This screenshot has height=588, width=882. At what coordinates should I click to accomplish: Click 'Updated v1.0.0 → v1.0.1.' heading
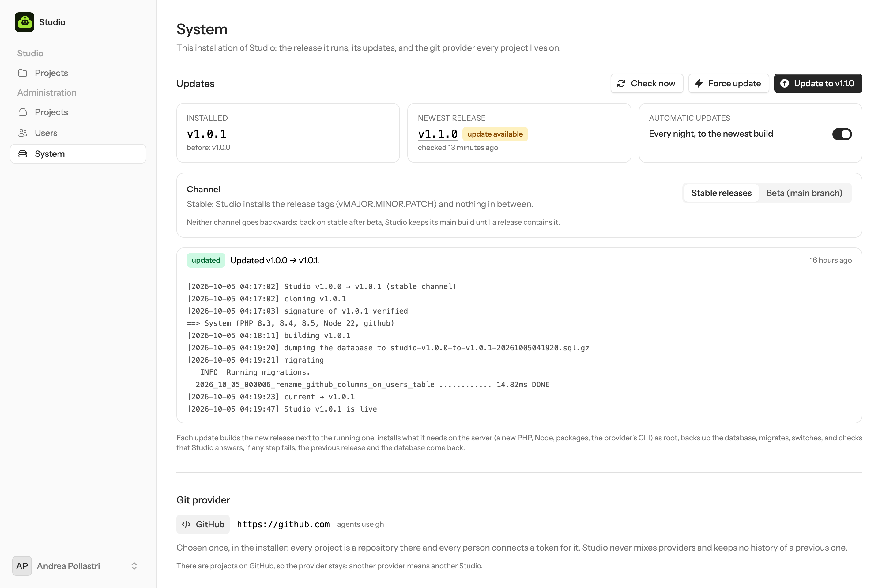pos(274,260)
